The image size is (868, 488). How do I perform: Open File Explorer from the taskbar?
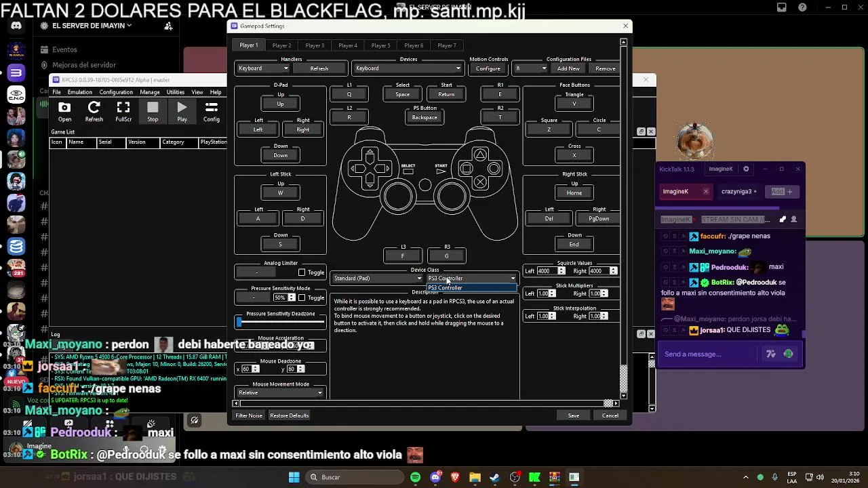point(475,477)
